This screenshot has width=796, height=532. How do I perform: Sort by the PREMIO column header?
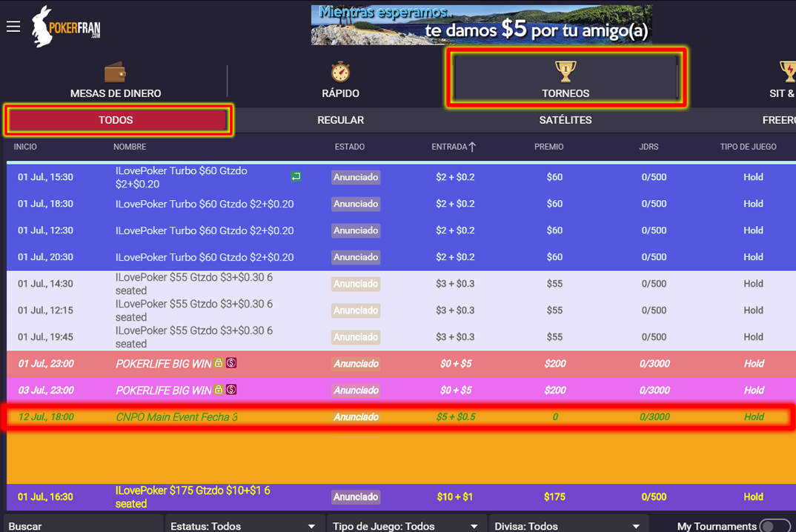pyautogui.click(x=548, y=147)
